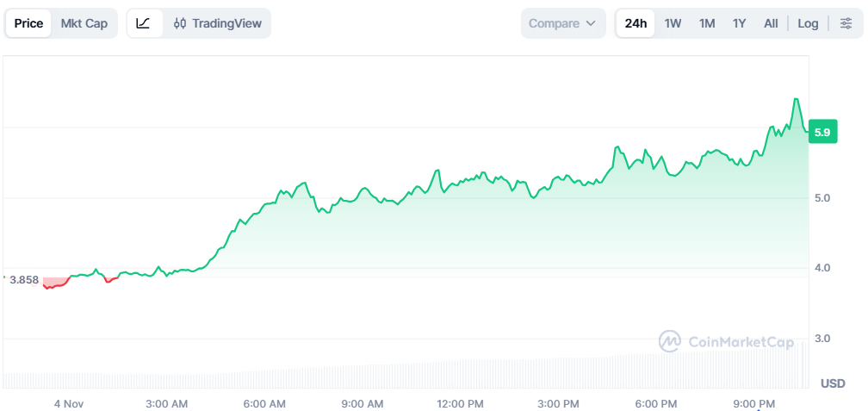Screen dimensions: 868x411
Task: Set the chart range to 1W
Action: 673,23
